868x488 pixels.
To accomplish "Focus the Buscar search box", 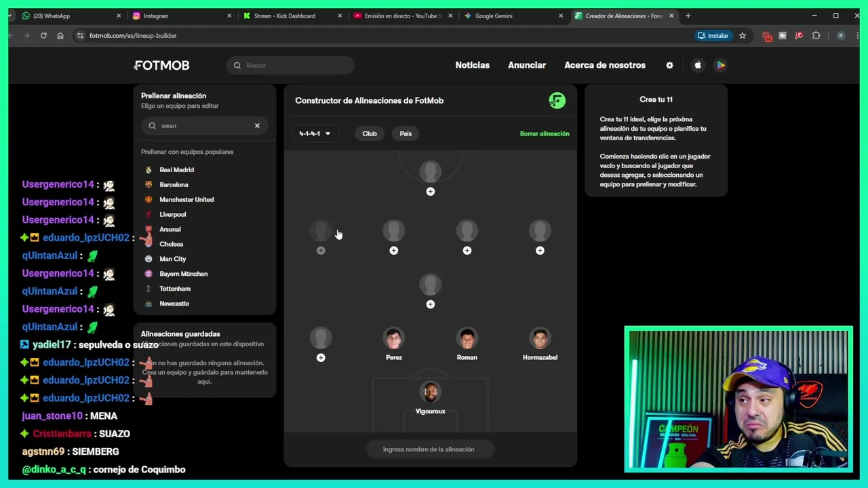I will 290,65.
